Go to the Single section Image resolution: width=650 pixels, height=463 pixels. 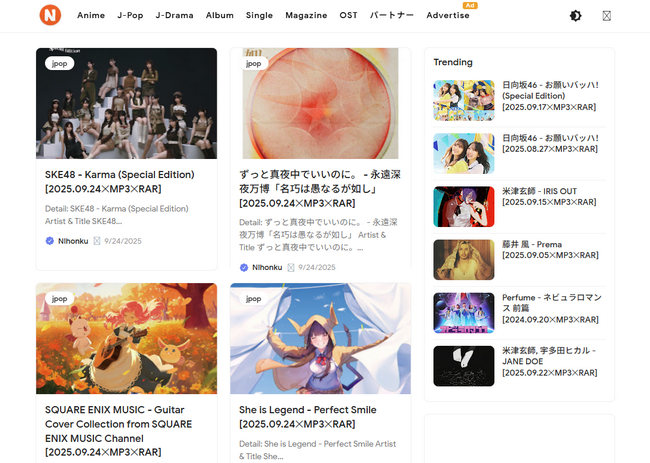[259, 15]
